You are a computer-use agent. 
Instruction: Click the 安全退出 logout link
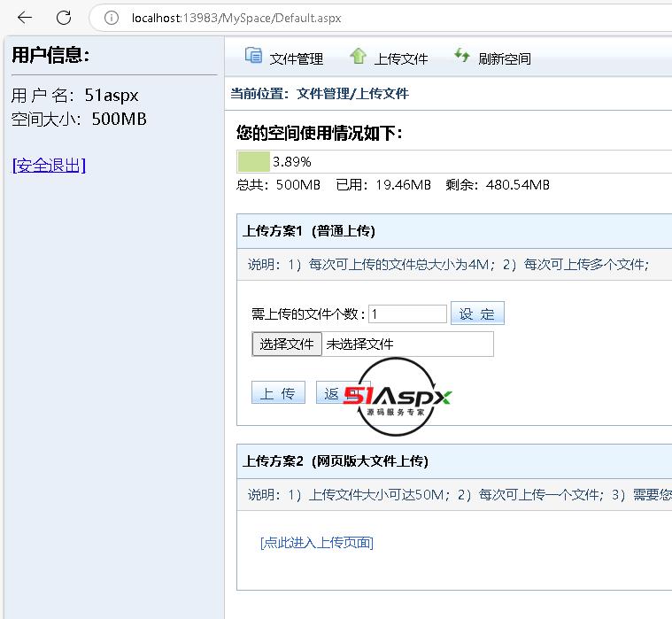point(49,166)
